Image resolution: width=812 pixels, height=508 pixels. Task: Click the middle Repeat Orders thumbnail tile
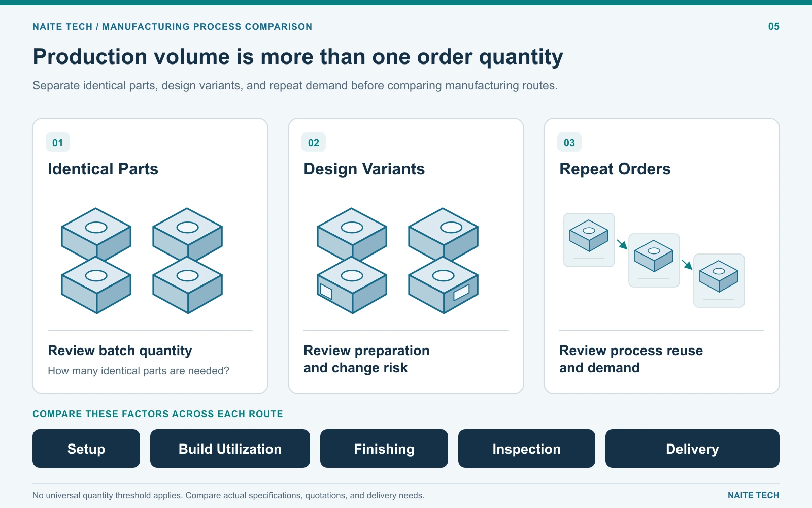654,260
